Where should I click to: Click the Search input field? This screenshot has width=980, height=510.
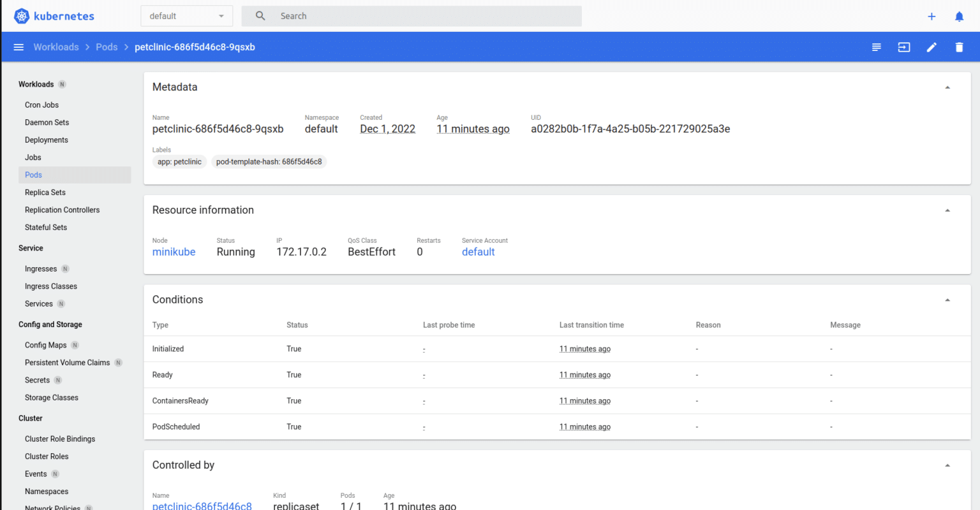pos(421,16)
